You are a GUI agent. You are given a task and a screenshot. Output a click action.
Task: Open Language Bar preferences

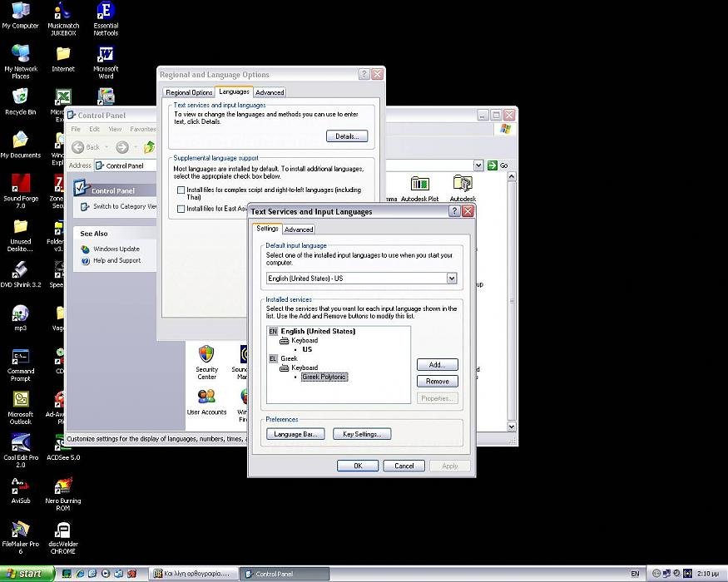[x=295, y=434]
